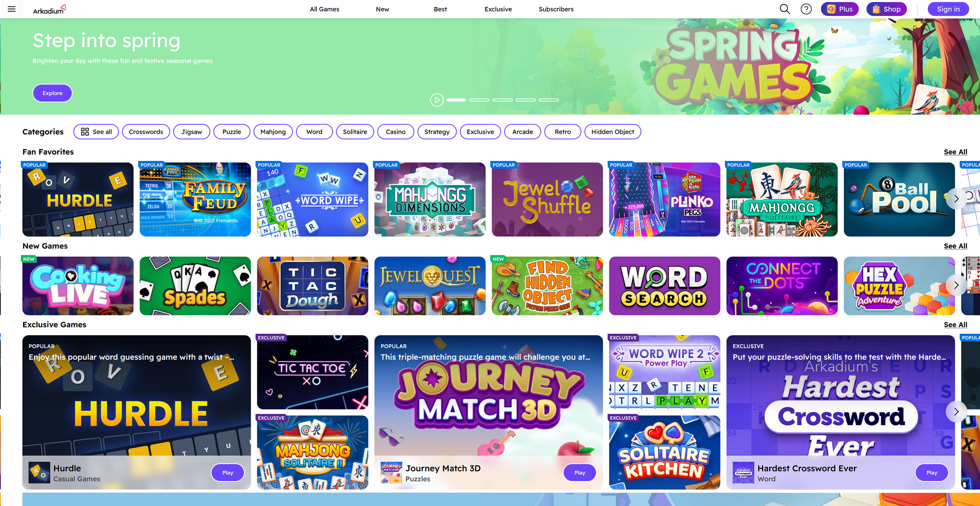Screen dimensions: 980x506
Task: Select the Hidden Object category chip
Action: pos(612,131)
